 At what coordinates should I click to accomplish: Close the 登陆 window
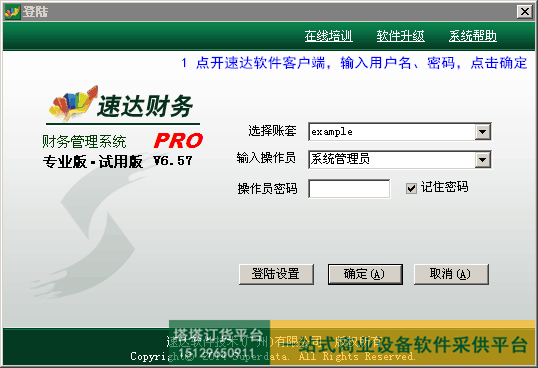pyautogui.click(x=525, y=12)
